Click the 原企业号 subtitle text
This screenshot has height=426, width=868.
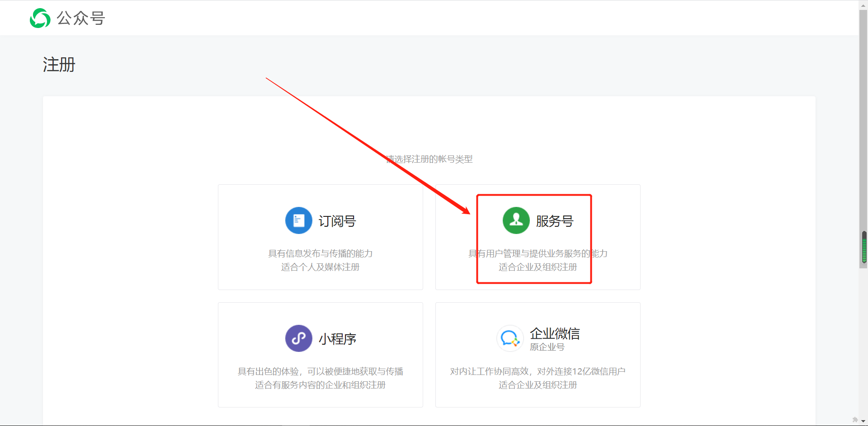(x=547, y=347)
